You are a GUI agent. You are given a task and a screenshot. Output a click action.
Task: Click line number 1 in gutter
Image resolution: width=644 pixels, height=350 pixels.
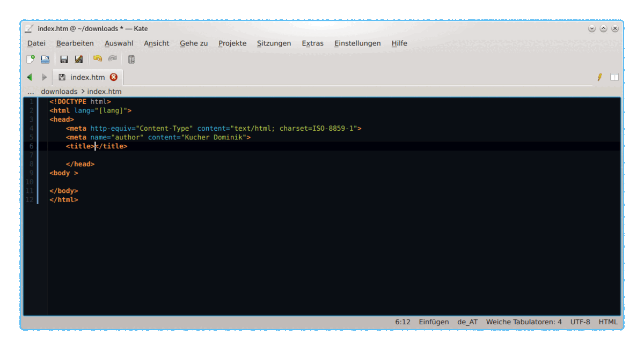[x=31, y=101]
